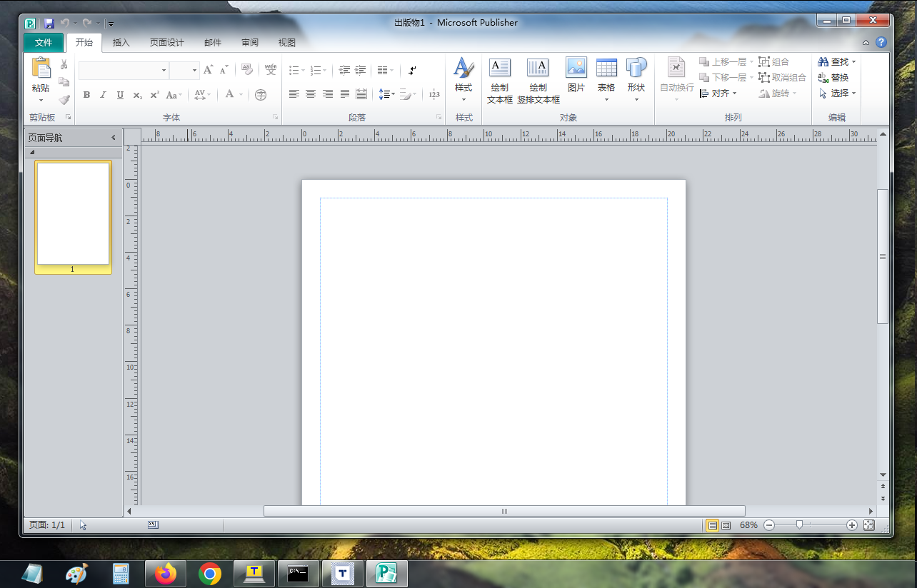Click the whole-page fit icon in status bar
The image size is (917, 588).
click(868, 525)
